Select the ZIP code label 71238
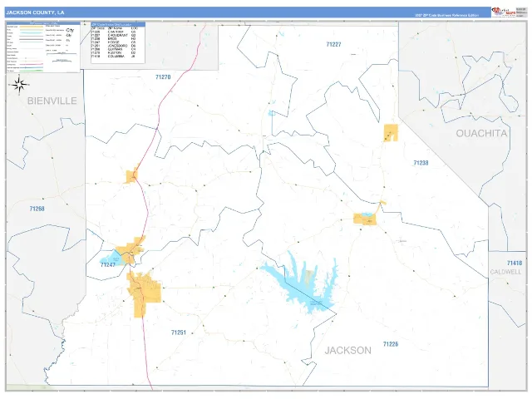The image size is (532, 399). point(421,163)
